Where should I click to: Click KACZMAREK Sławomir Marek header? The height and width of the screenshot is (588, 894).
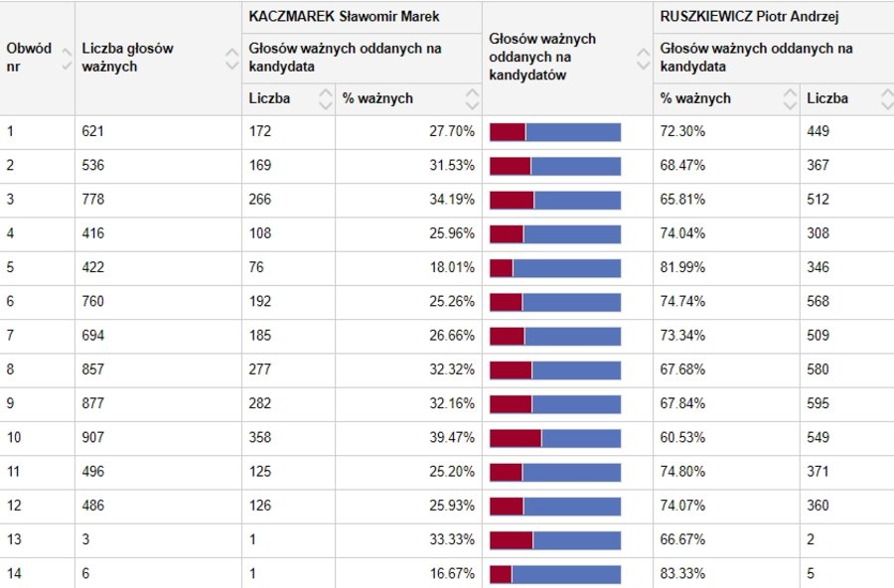(344, 17)
